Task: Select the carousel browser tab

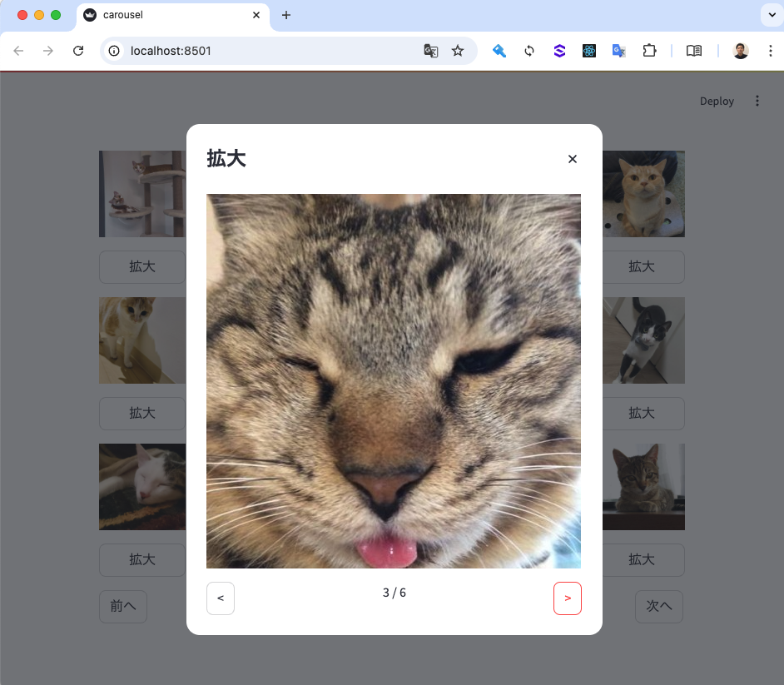Action: pyautogui.click(x=172, y=15)
